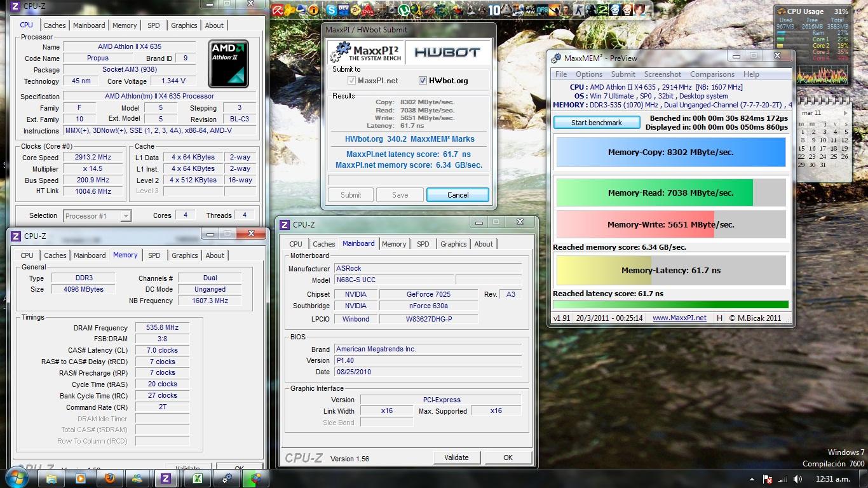Open Comparisons menu in MaxxMEM
This screenshot has width=868, height=488.
(712, 74)
